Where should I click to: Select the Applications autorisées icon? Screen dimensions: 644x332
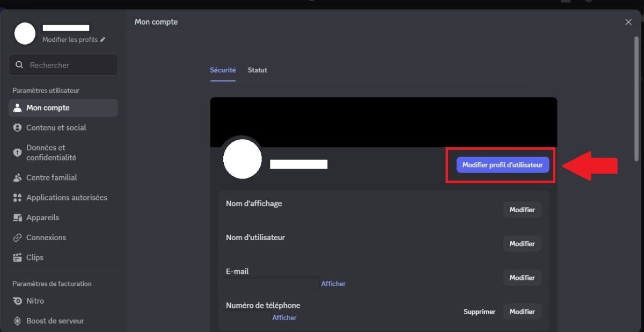[x=18, y=197]
